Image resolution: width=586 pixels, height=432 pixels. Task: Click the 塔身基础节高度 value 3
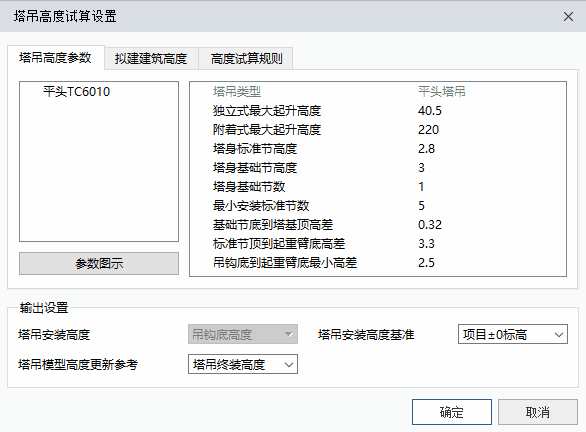[x=421, y=168]
